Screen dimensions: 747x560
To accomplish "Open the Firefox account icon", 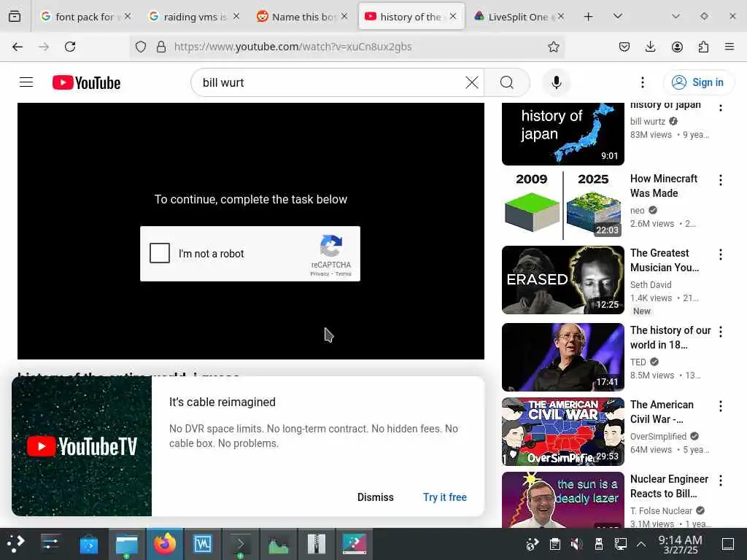I will [x=677, y=47].
